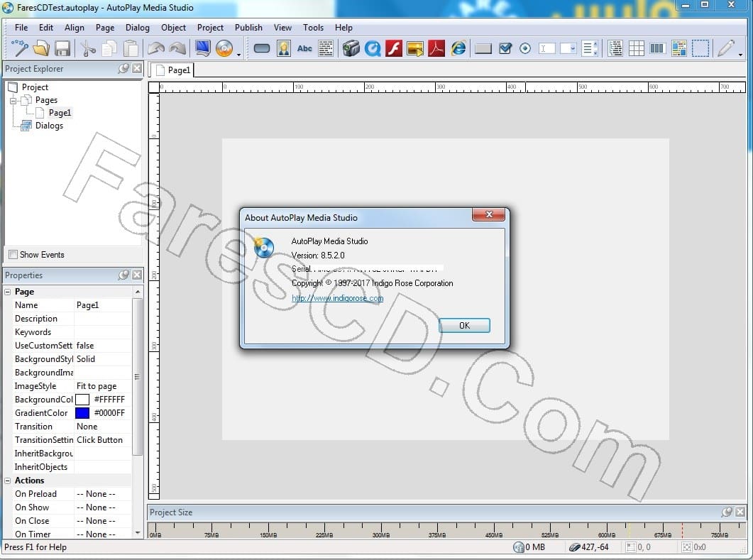Open dropdown arrow next to publish icon

coord(238,55)
